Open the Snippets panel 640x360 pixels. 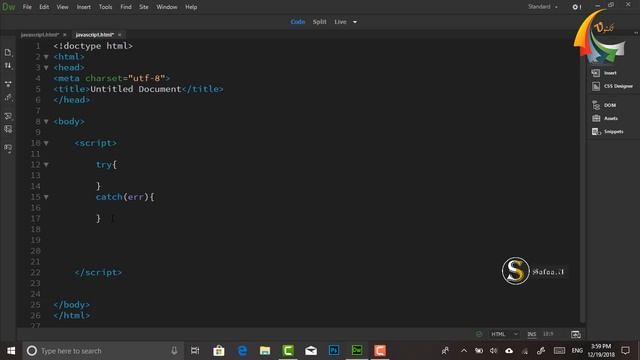[x=607, y=131]
